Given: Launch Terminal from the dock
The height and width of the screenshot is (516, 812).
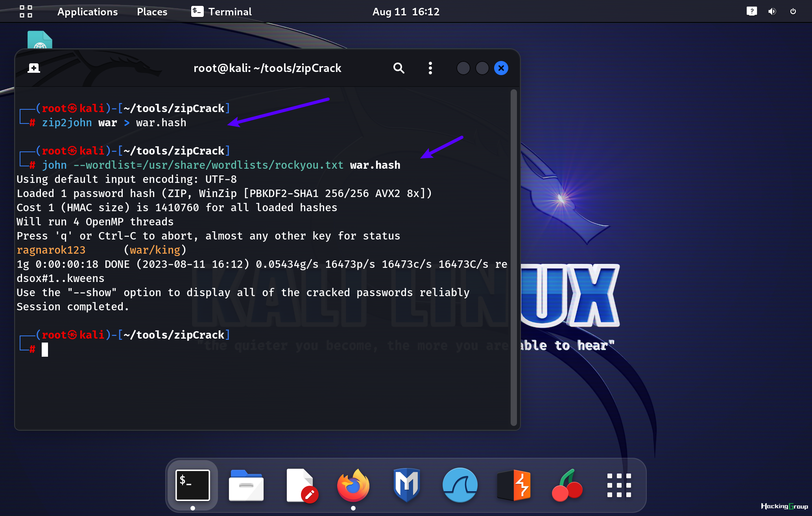Looking at the screenshot, I should (193, 485).
